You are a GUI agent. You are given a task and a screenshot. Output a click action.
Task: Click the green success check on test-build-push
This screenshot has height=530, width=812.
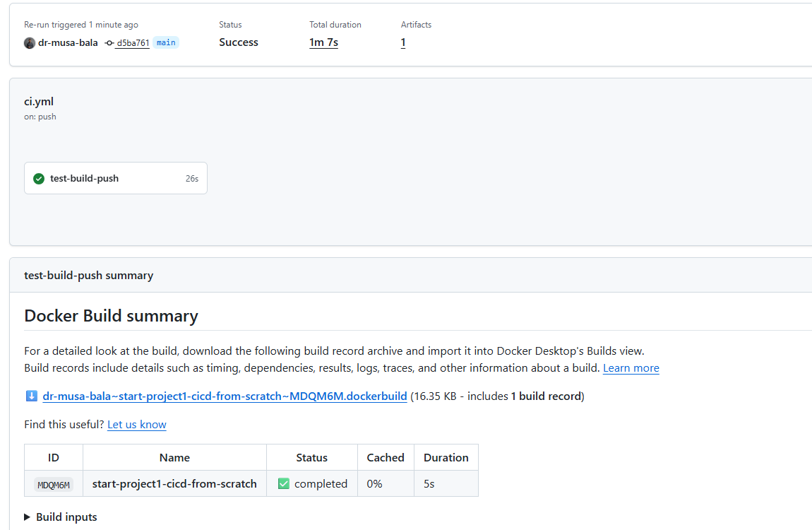(39, 179)
